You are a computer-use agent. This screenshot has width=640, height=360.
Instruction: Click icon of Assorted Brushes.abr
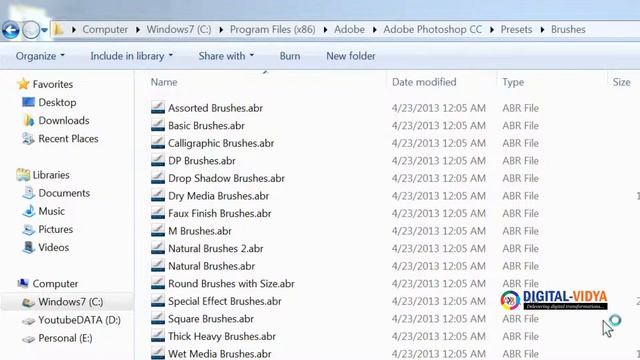pos(158,107)
